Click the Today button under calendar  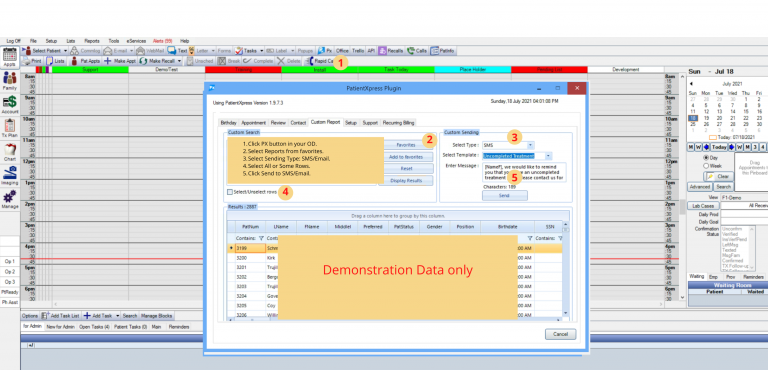pos(719,147)
